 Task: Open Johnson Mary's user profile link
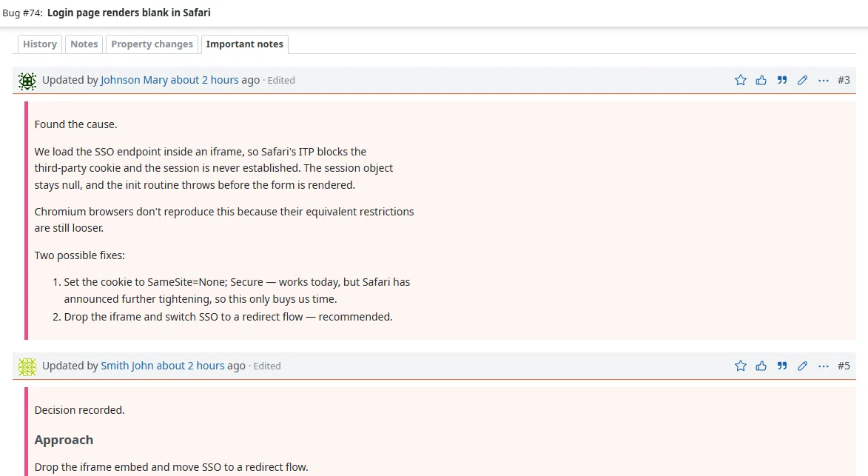coord(134,80)
